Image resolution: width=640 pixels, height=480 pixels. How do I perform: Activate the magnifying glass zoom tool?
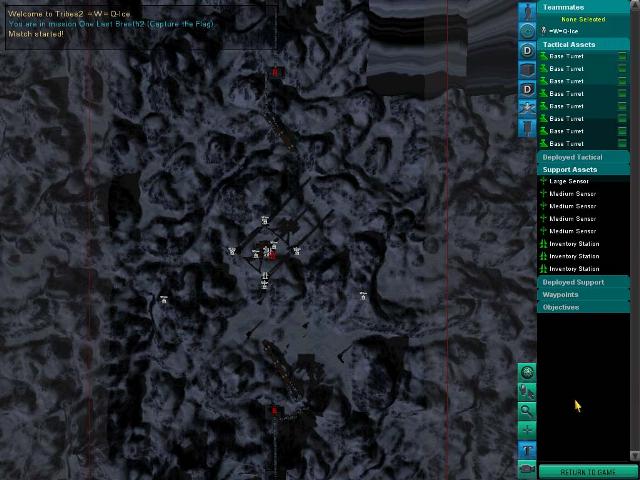coord(527,411)
